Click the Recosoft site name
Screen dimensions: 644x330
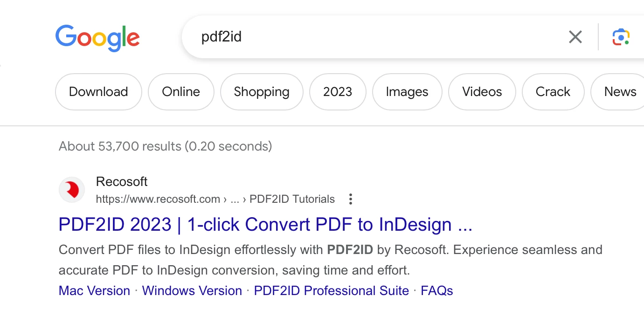[x=122, y=181]
